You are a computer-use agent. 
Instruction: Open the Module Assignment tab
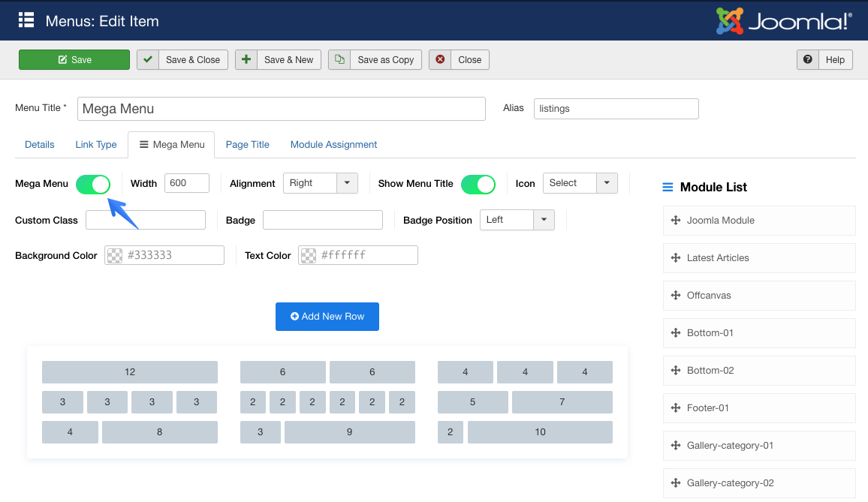pyautogui.click(x=333, y=145)
